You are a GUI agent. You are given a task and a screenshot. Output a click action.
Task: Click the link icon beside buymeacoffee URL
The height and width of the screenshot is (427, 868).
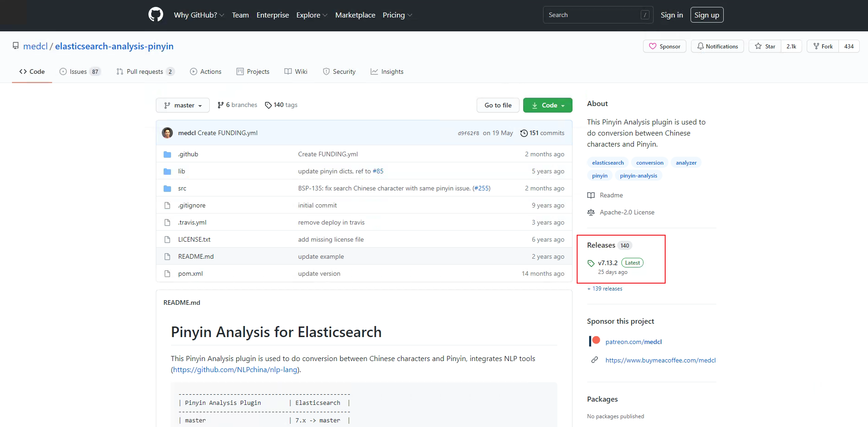pos(595,360)
